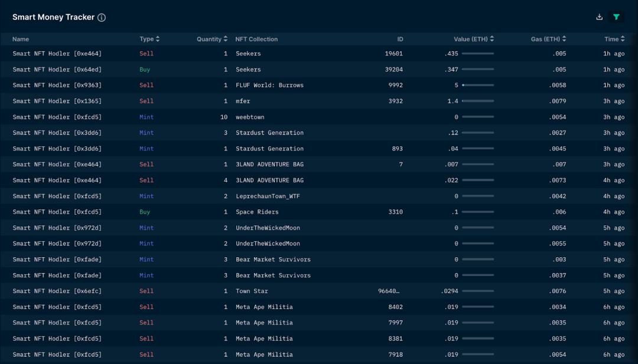Image resolution: width=638 pixels, height=364 pixels.
Task: Click gas .0027 for Stardust Generation
Action: (558, 133)
